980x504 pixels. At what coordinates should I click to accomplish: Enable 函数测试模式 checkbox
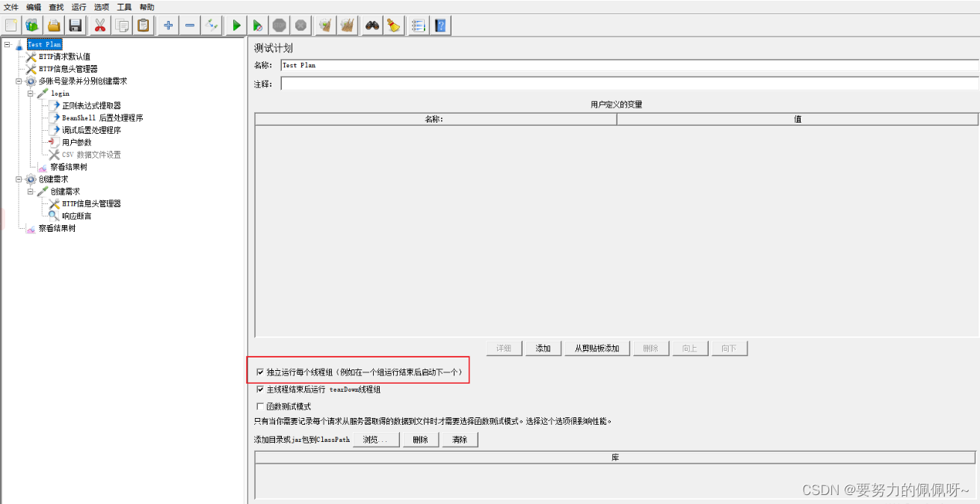pos(260,407)
